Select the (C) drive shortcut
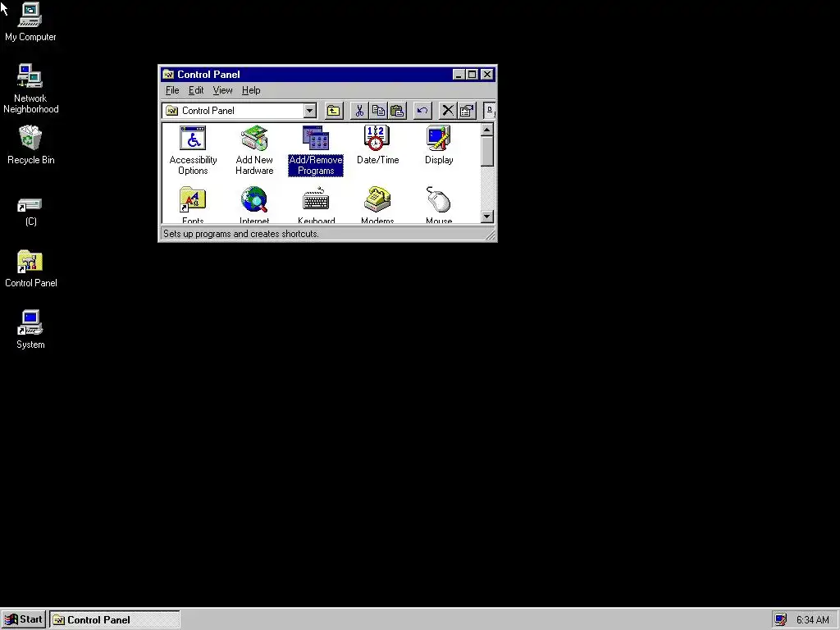840x630 pixels. 30,212
